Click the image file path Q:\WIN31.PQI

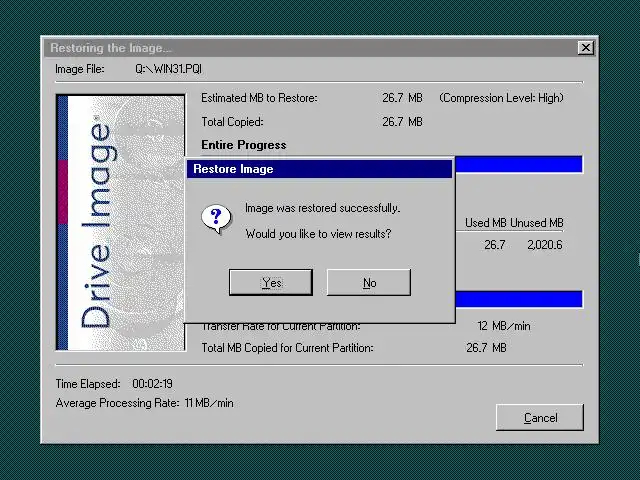169,69
